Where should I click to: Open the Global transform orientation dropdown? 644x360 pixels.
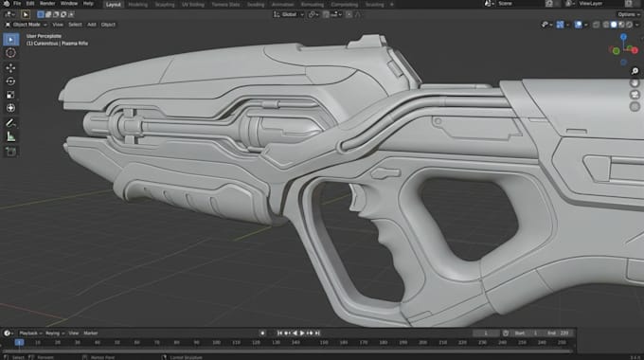[289, 15]
